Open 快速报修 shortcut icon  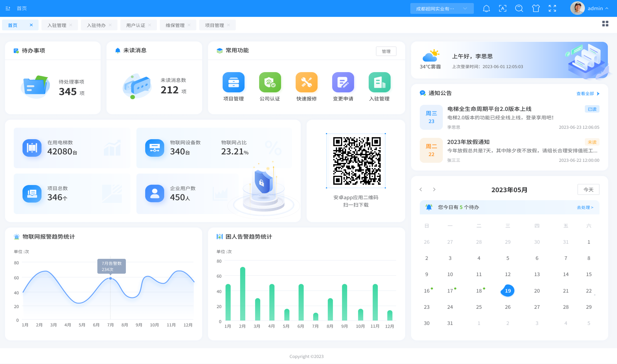(306, 82)
